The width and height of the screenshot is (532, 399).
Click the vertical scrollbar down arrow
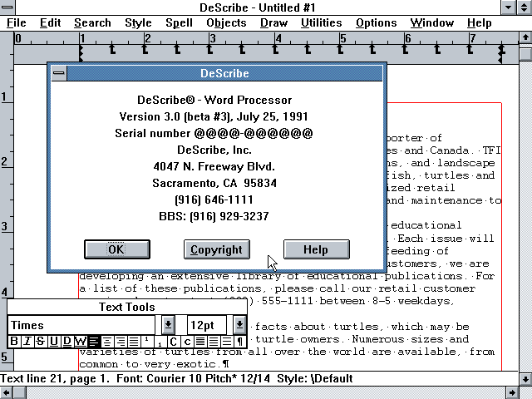525,379
